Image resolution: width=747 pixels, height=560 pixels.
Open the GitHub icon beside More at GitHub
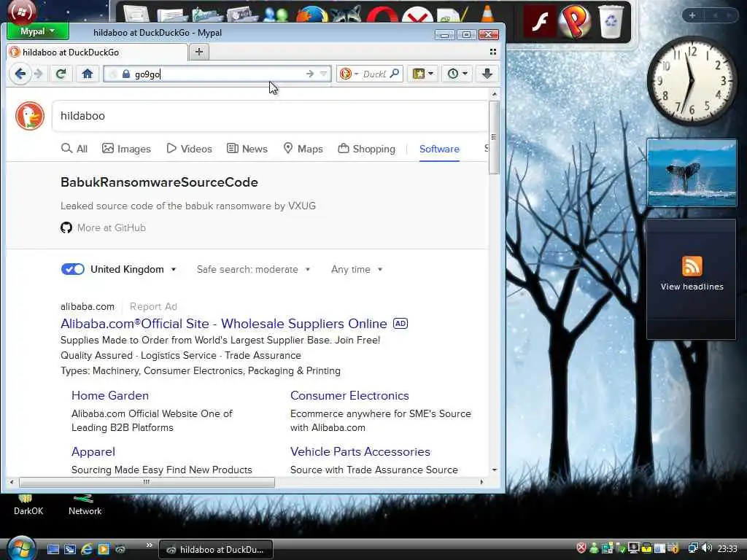66,227
